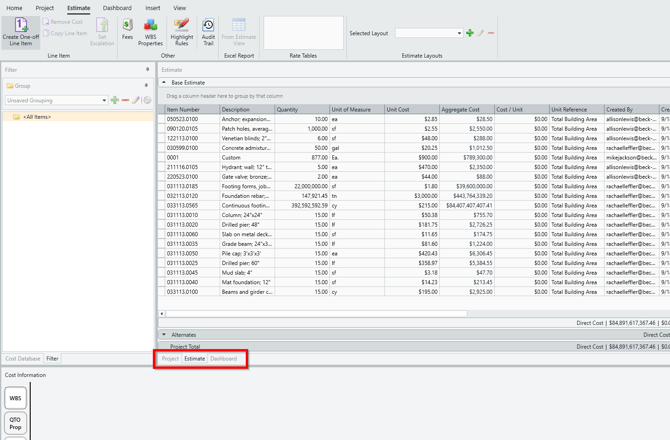This screenshot has width=670, height=440.
Task: Open the Insert ribbon tab
Action: (x=153, y=8)
